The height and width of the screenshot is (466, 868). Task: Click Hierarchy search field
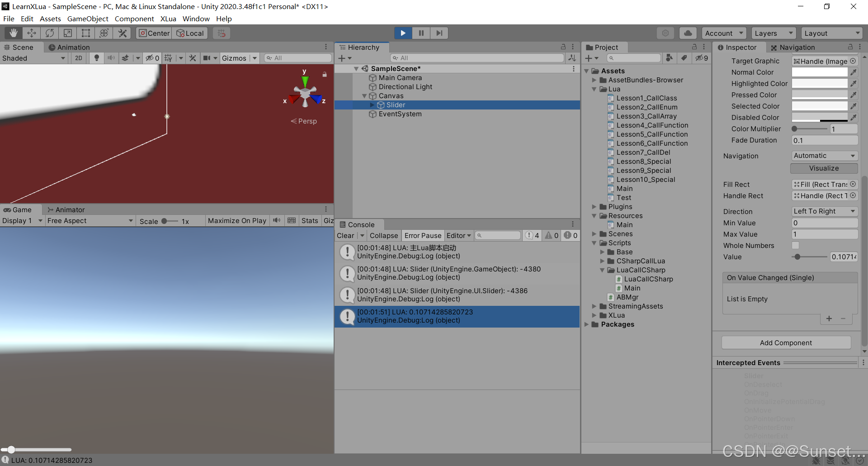click(477, 58)
